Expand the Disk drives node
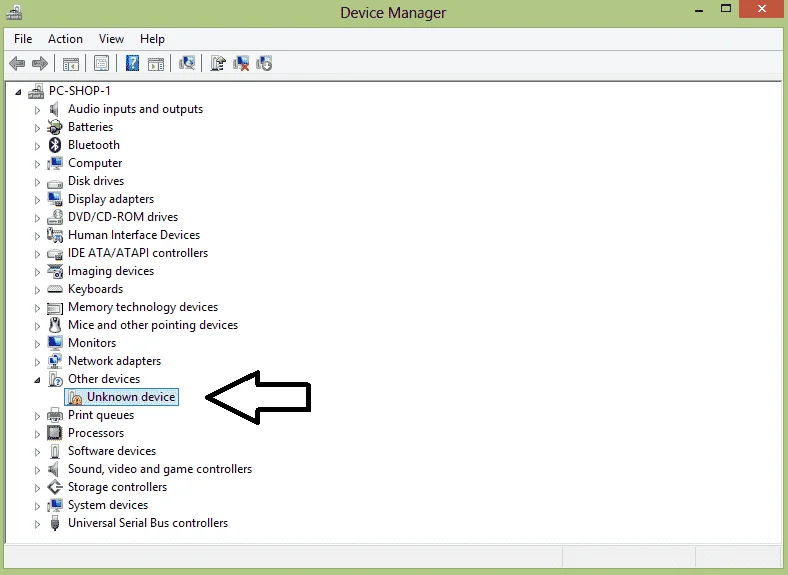 coord(37,182)
